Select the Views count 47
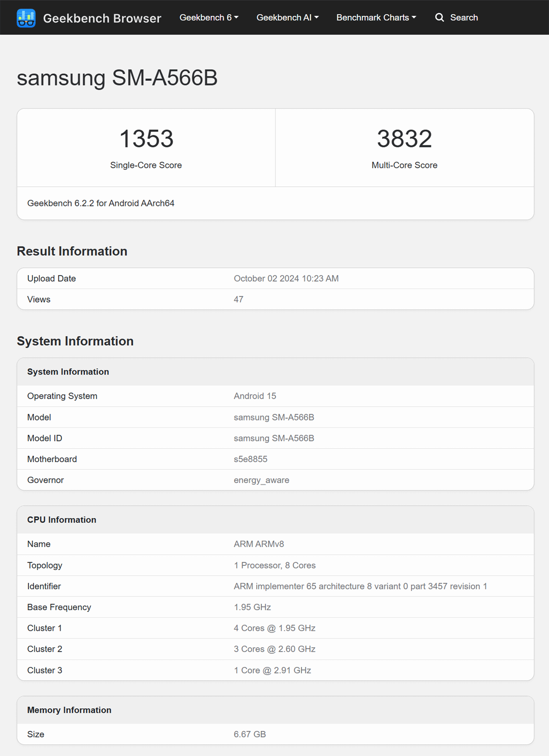549x756 pixels. tap(238, 299)
